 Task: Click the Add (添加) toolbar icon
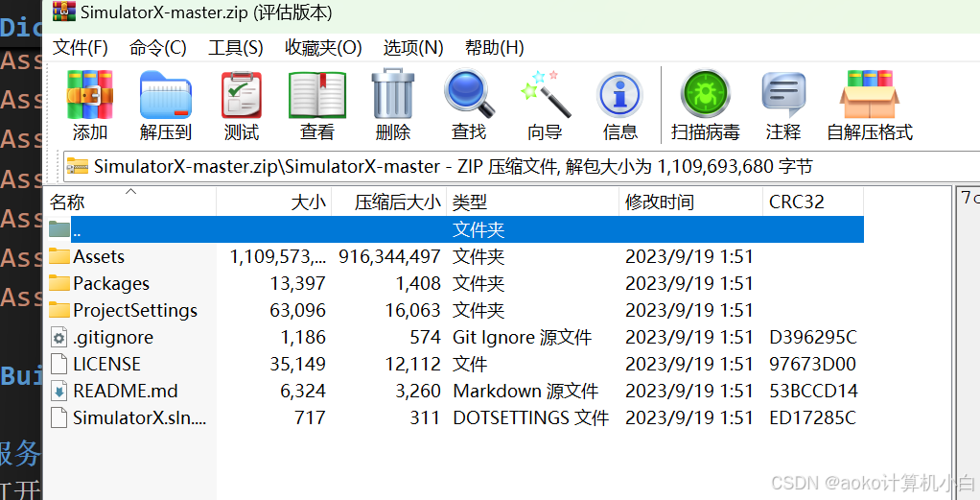(90, 95)
